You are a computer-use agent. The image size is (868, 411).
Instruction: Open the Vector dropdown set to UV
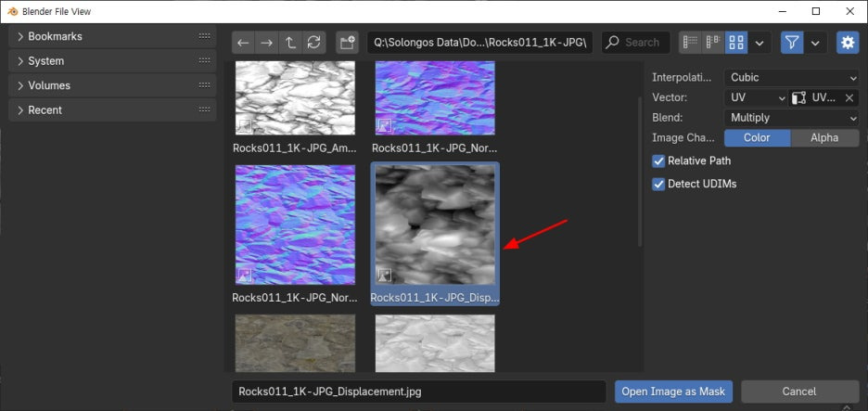pos(756,97)
